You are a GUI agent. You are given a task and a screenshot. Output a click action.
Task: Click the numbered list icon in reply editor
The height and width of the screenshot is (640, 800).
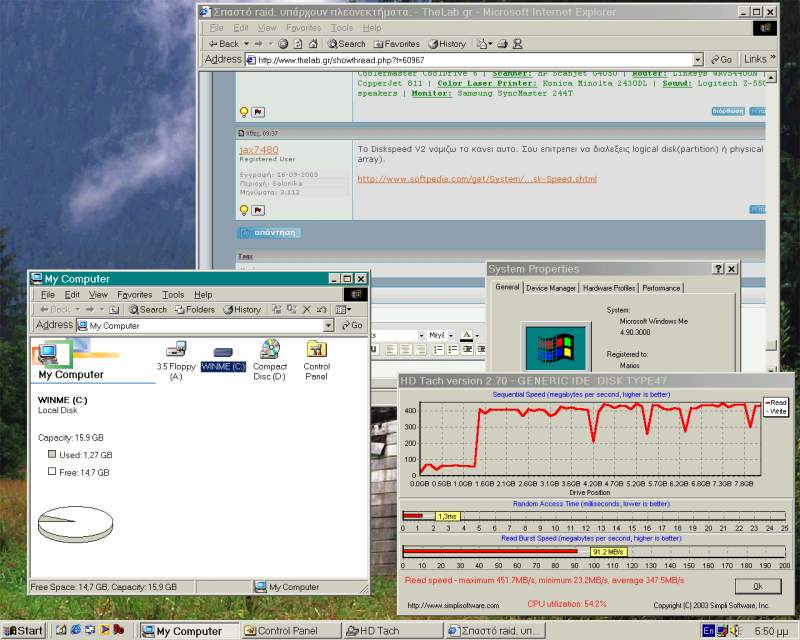[x=438, y=350]
